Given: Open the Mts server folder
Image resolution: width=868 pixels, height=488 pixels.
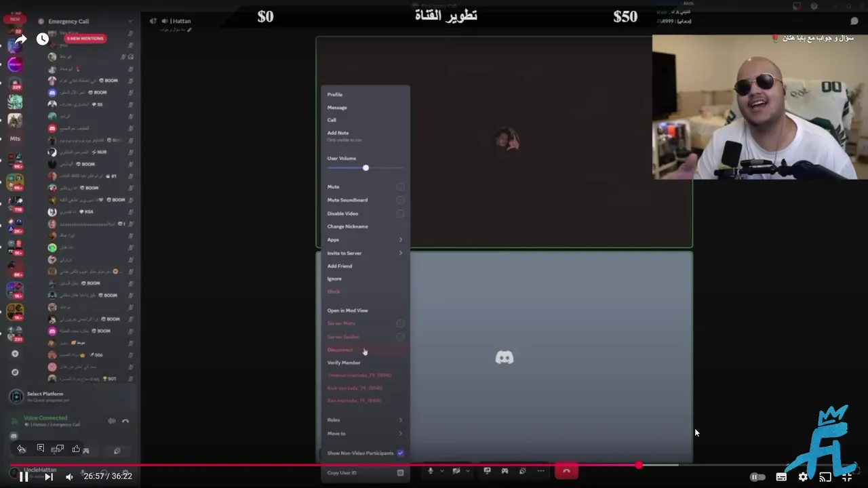Looking at the screenshot, I should click(15, 138).
